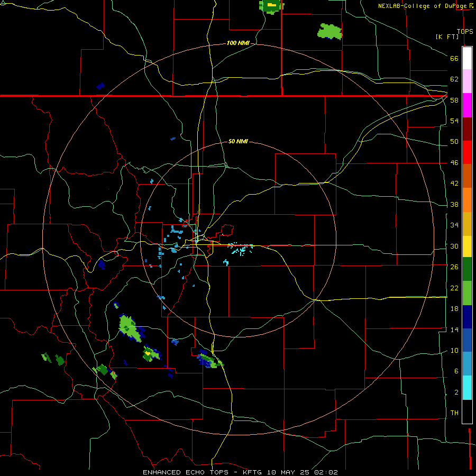This screenshot has width=476, height=476.
Task: Click the bright red 50 kft swatch
Action: (x=467, y=152)
